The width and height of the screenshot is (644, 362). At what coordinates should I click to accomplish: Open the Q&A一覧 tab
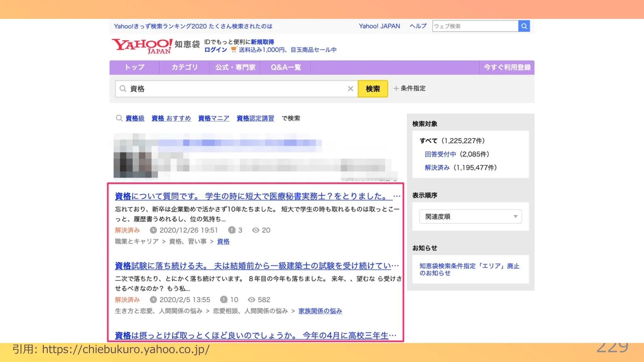286,67
